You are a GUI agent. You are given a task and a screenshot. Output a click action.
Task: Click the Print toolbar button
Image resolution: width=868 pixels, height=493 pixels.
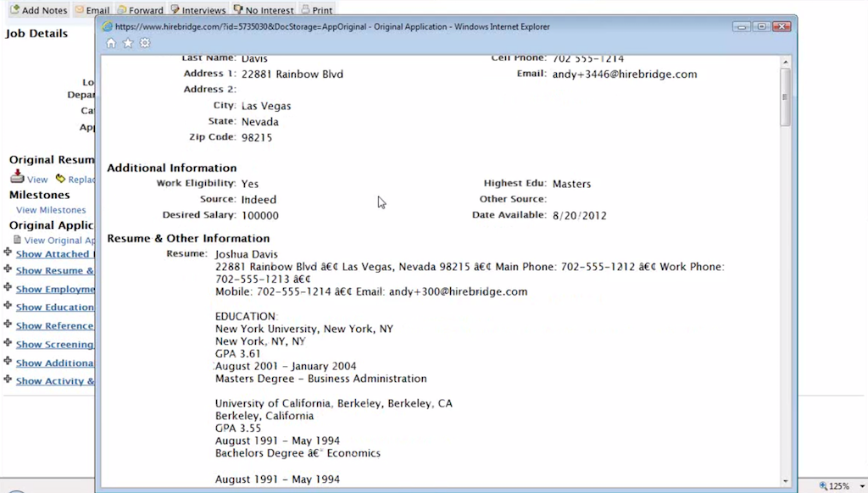pos(317,10)
